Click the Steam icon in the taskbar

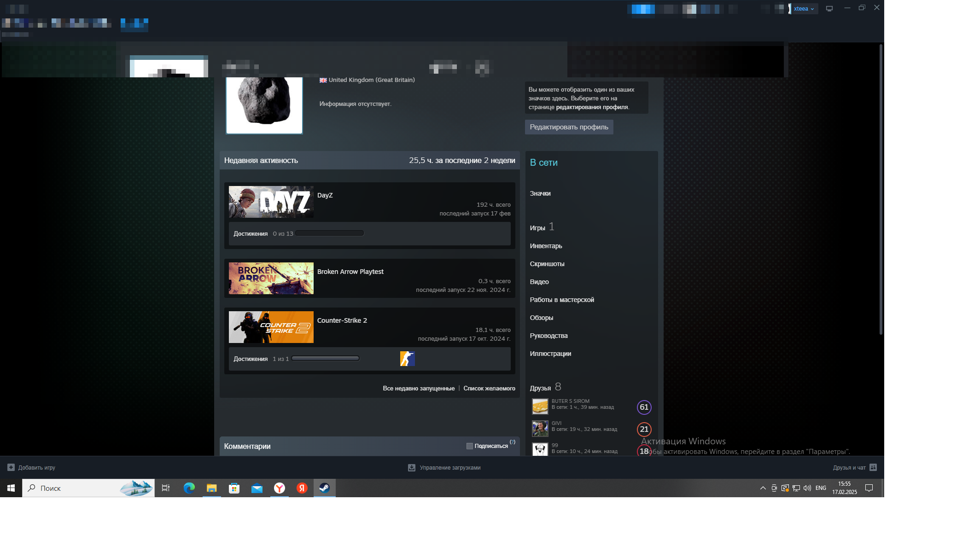tap(325, 488)
